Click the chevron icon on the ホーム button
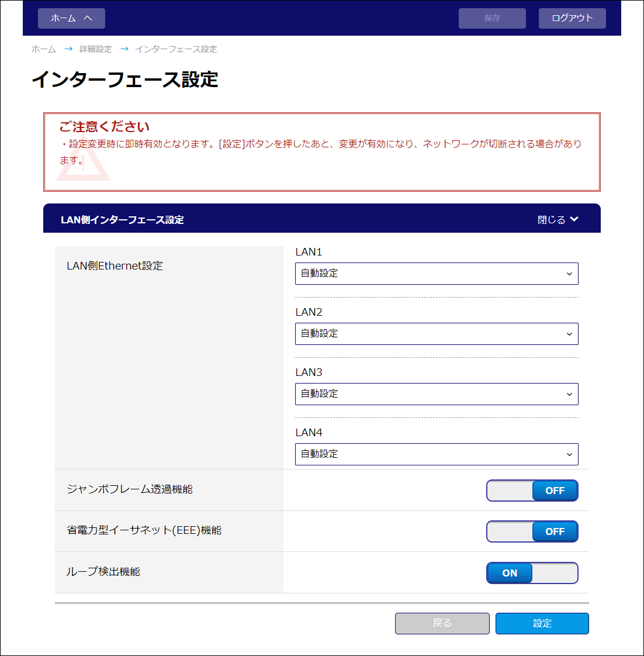This screenshot has width=644, height=656. [x=88, y=18]
